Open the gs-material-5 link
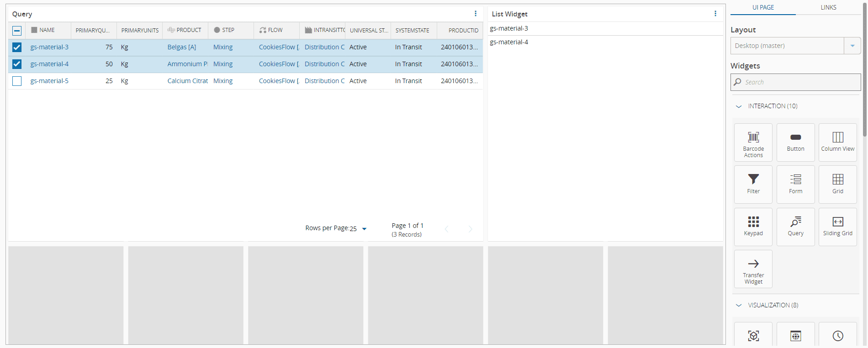This screenshot has width=868, height=348. (49, 81)
